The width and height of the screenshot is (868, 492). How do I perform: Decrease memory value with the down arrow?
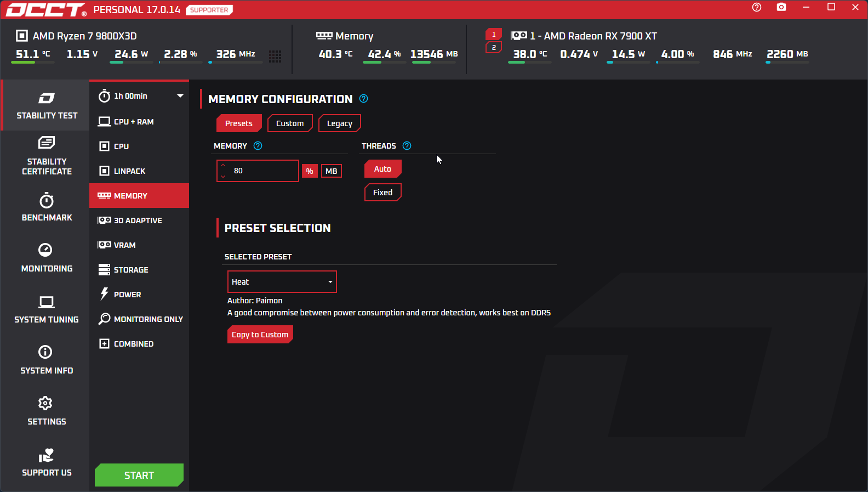pos(223,177)
